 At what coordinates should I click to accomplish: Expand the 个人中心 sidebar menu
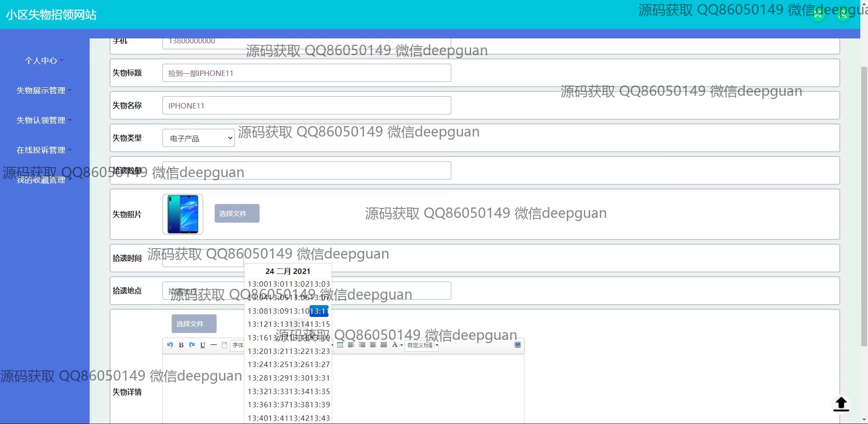click(44, 61)
